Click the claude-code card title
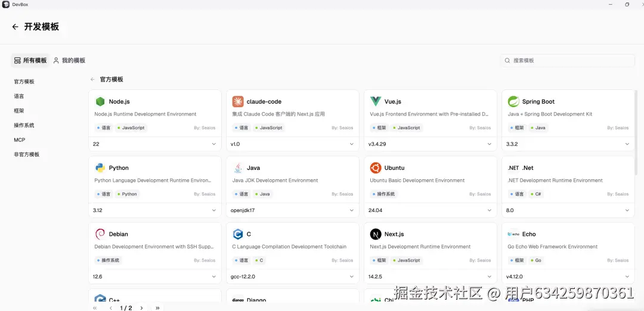This screenshot has height=311, width=644. [264, 102]
